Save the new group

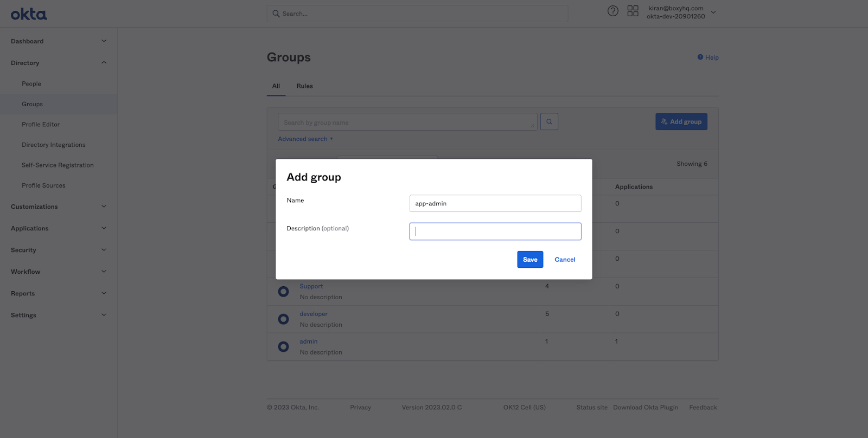coord(530,260)
